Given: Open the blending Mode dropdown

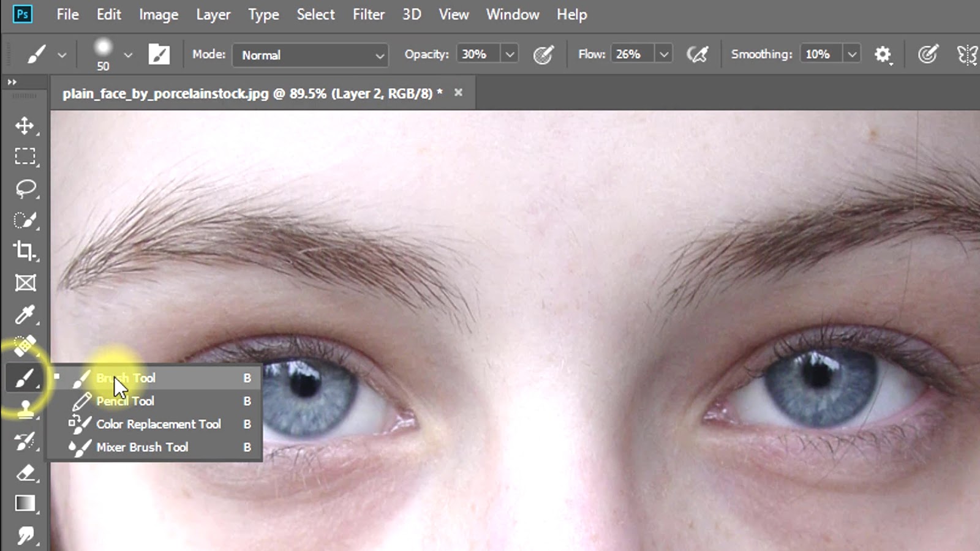Looking at the screenshot, I should pos(311,55).
